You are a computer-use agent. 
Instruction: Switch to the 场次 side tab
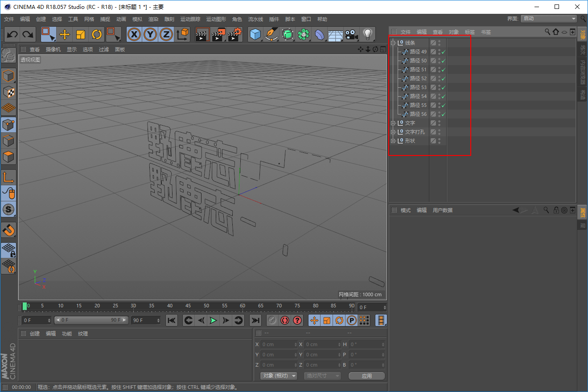pyautogui.click(x=583, y=50)
